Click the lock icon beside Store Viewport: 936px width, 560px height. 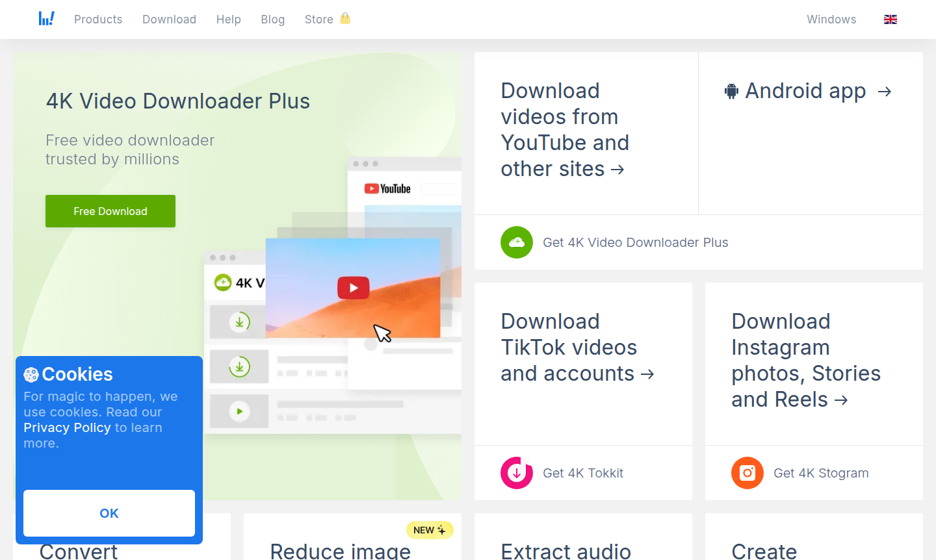345,19
